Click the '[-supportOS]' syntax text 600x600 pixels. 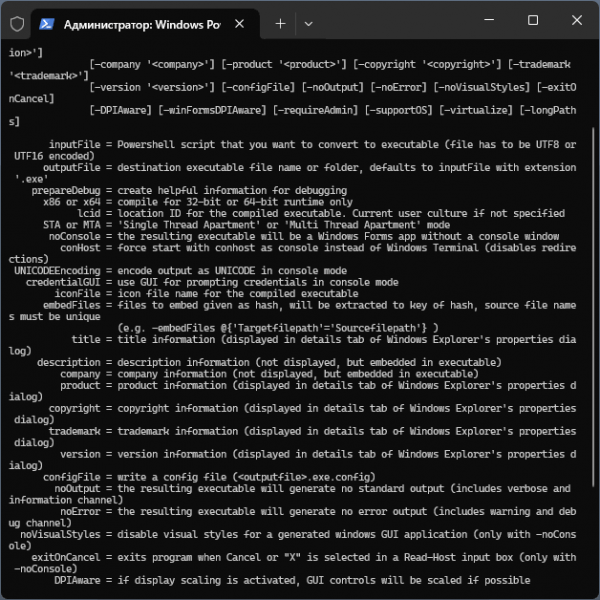398,110
